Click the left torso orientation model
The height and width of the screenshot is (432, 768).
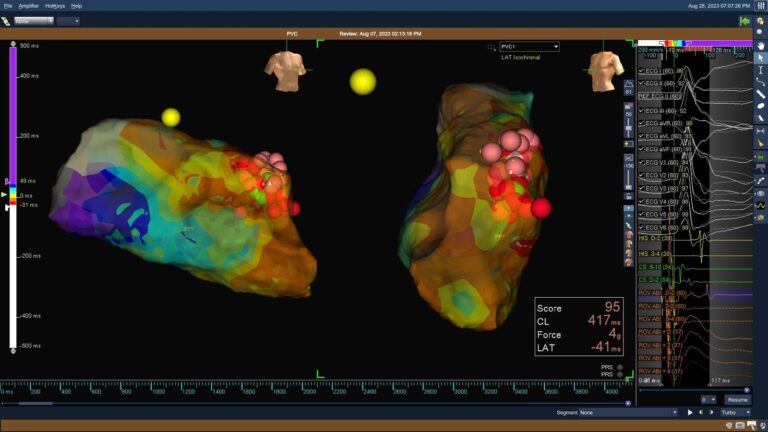click(285, 72)
